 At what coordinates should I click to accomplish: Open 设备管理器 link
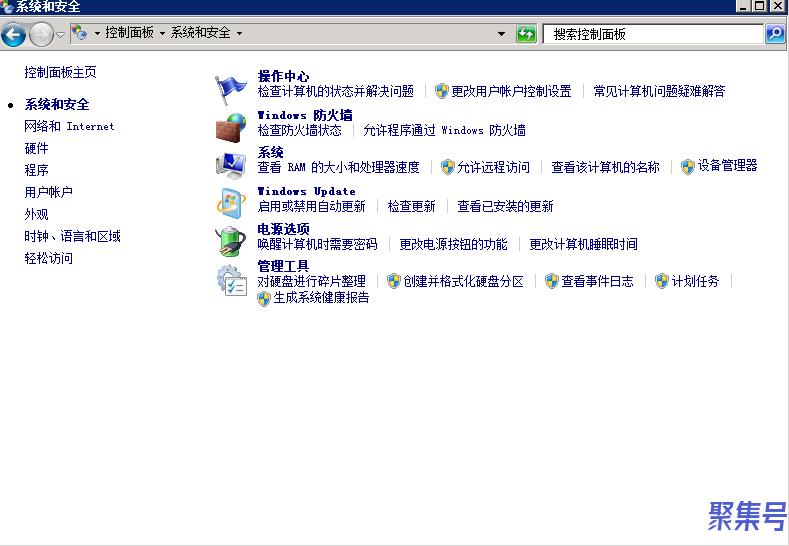727,166
